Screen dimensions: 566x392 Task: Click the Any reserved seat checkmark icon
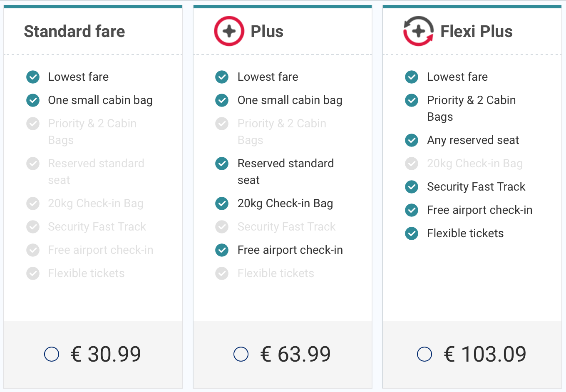tap(412, 140)
